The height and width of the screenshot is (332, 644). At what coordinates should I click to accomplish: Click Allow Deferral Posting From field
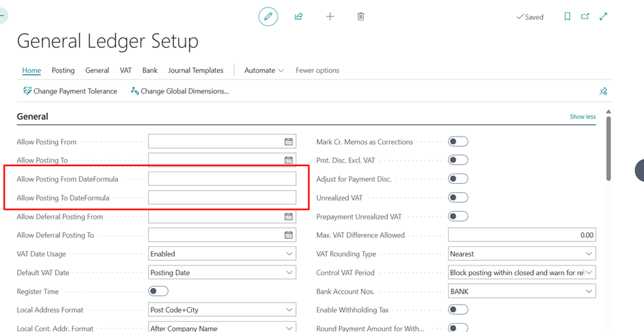222,216
